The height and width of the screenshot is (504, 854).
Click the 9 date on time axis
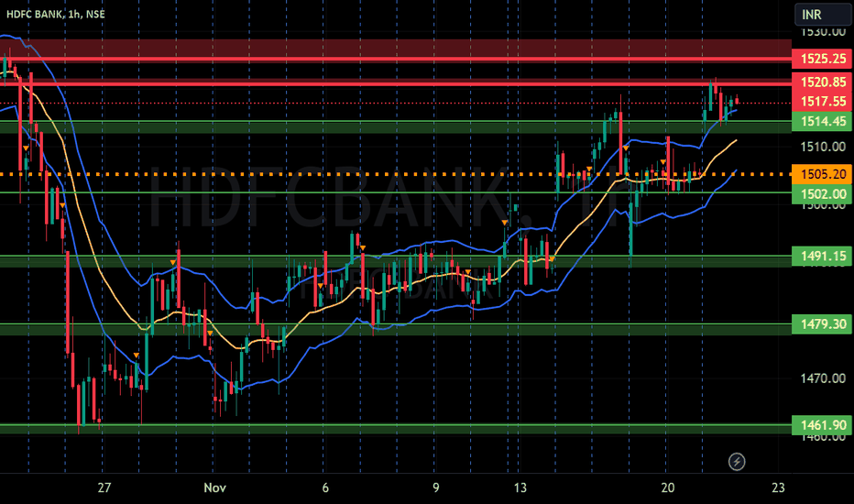(436, 488)
